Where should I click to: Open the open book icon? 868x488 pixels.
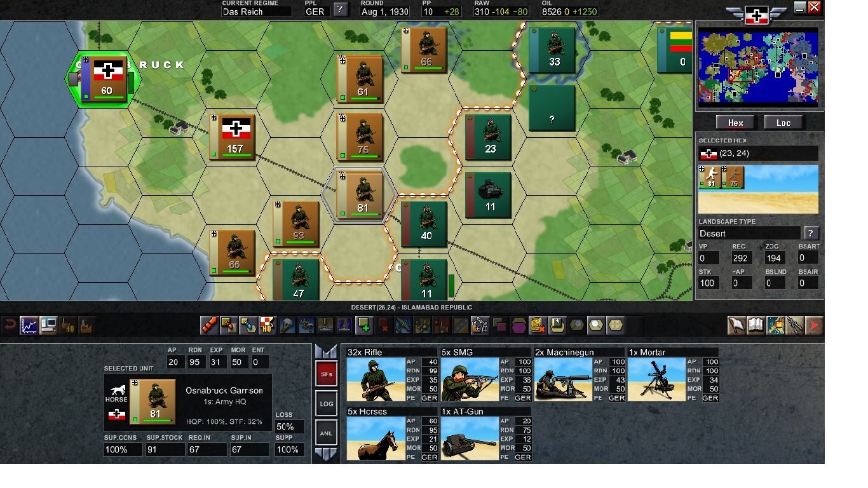coord(756,325)
